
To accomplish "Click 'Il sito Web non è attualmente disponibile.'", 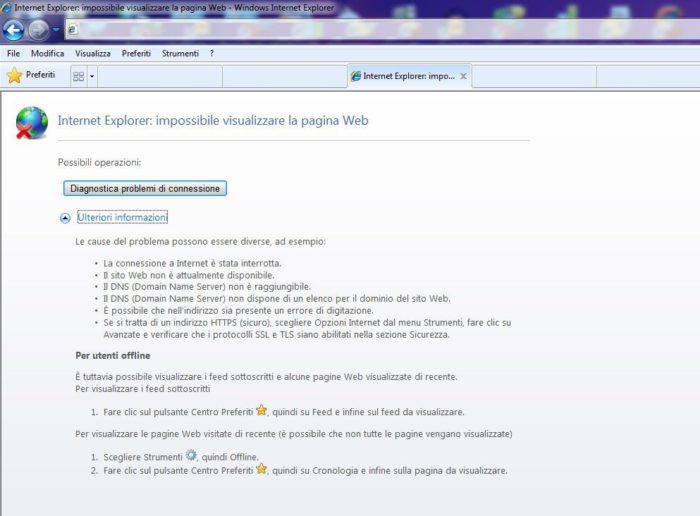I will point(189,275).
